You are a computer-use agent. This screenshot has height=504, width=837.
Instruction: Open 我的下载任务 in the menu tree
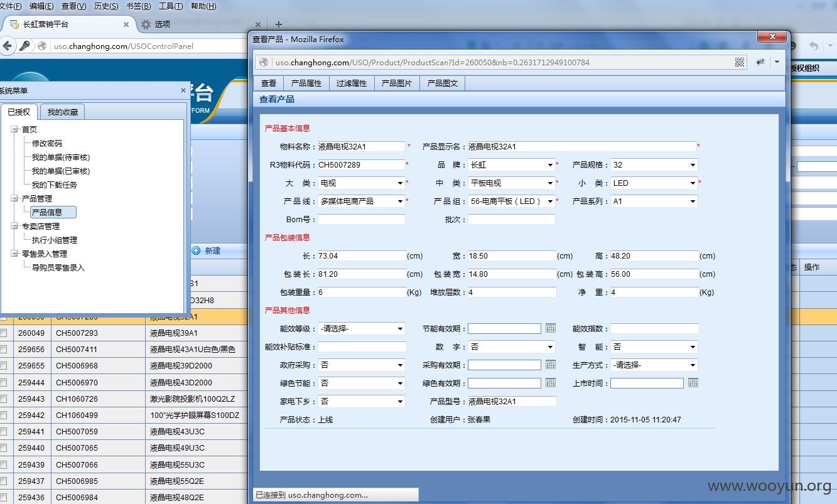pyautogui.click(x=55, y=185)
